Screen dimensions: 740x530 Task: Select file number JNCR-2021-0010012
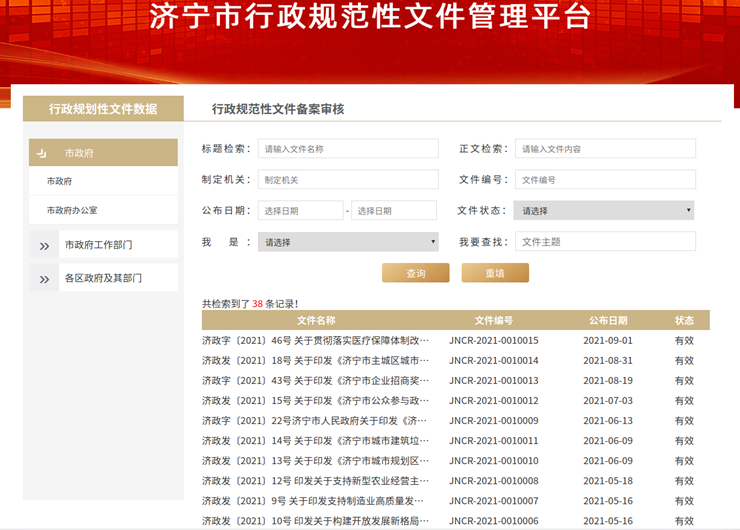point(494,401)
